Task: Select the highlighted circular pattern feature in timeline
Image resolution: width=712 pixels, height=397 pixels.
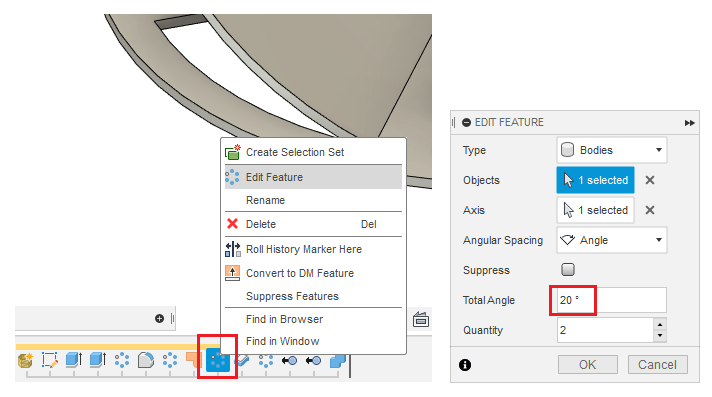Action: click(218, 360)
